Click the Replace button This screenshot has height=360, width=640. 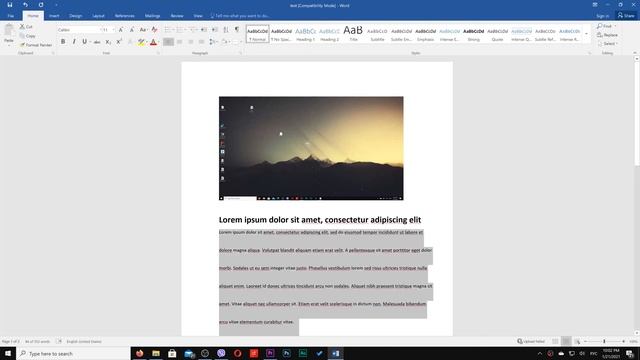[608, 35]
